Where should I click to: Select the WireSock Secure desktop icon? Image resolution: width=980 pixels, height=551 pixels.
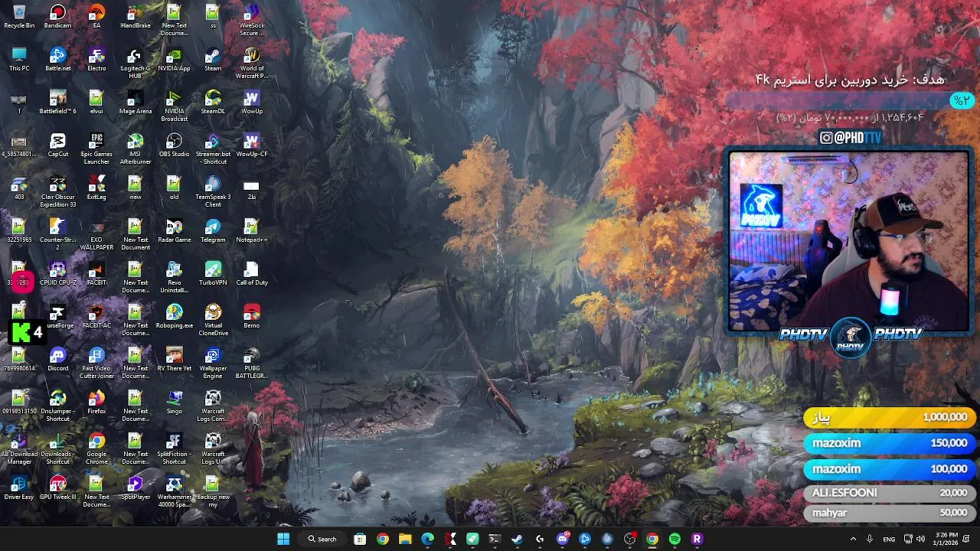coord(252,20)
